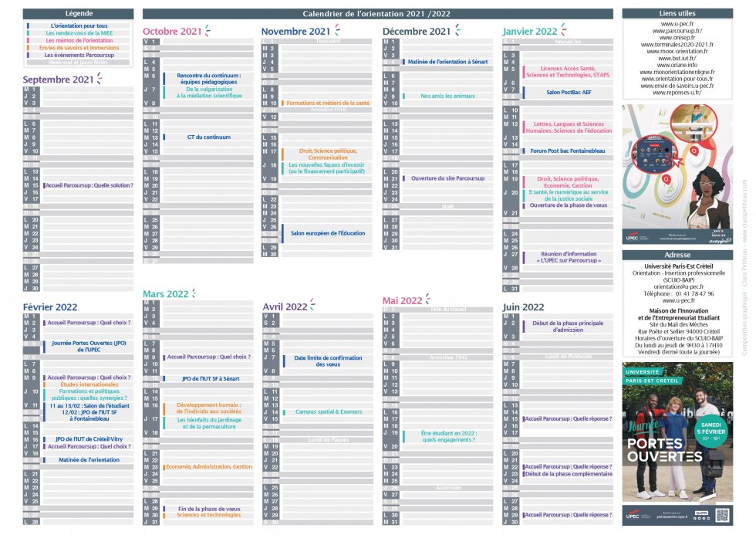Image resolution: width=756 pixels, height=535 pixels.
Task: Click the QR code on the poster footer
Action: pos(723,515)
